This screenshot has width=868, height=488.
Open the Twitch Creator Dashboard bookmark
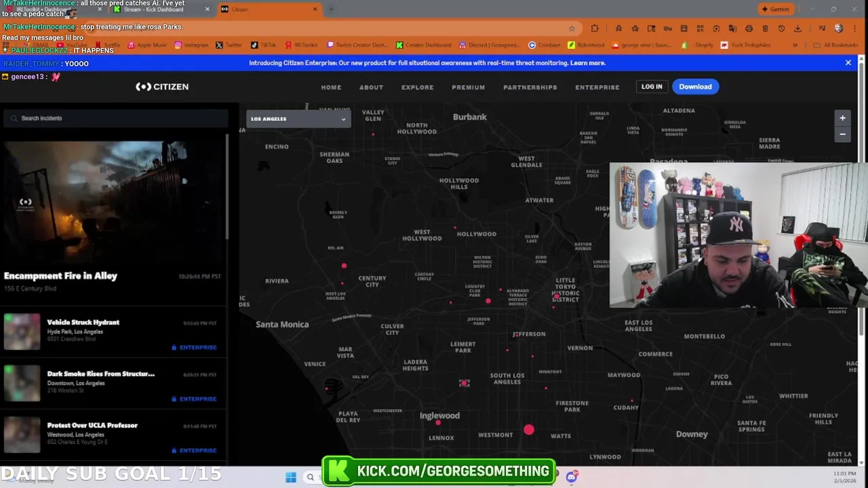[x=357, y=45]
